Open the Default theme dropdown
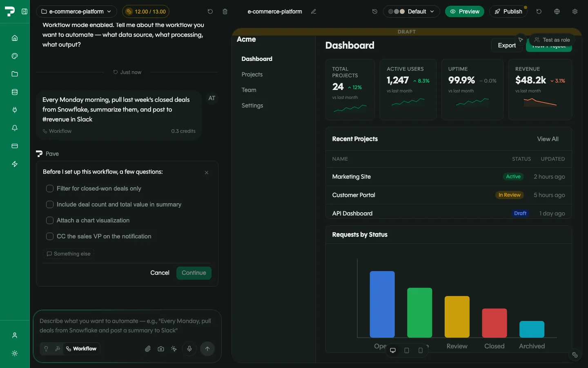Viewport: 588px width, 368px height. pos(411,11)
